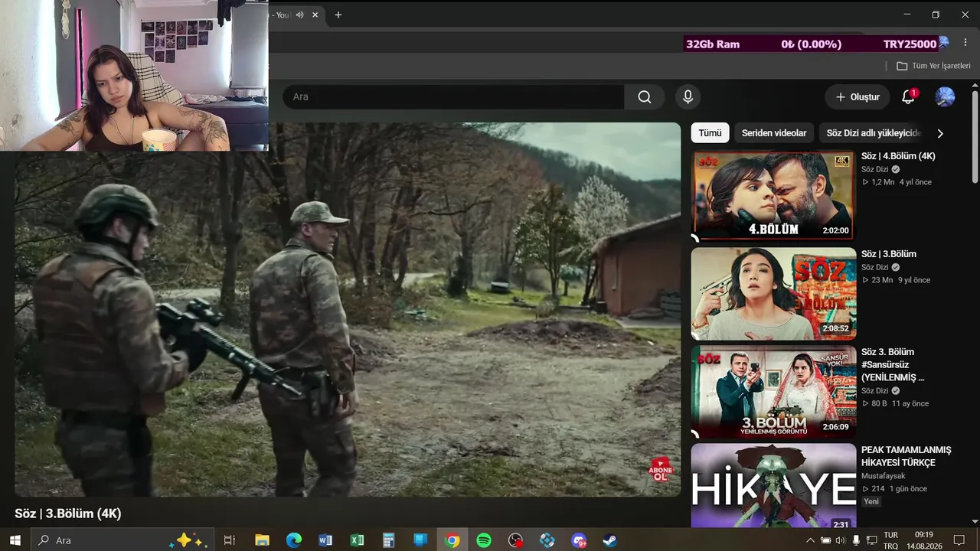Select the Seriden videolar filter chip
980x551 pixels.
[774, 133]
